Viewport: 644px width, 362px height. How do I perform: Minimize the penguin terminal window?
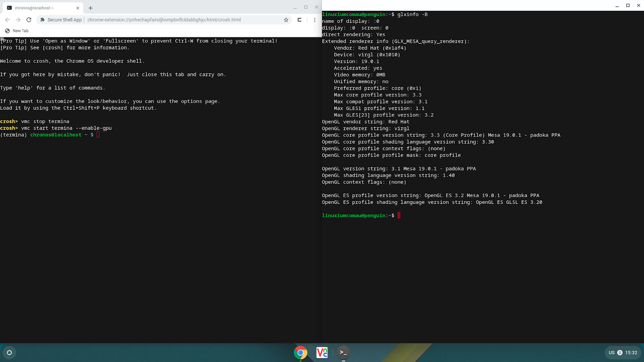[x=617, y=6]
